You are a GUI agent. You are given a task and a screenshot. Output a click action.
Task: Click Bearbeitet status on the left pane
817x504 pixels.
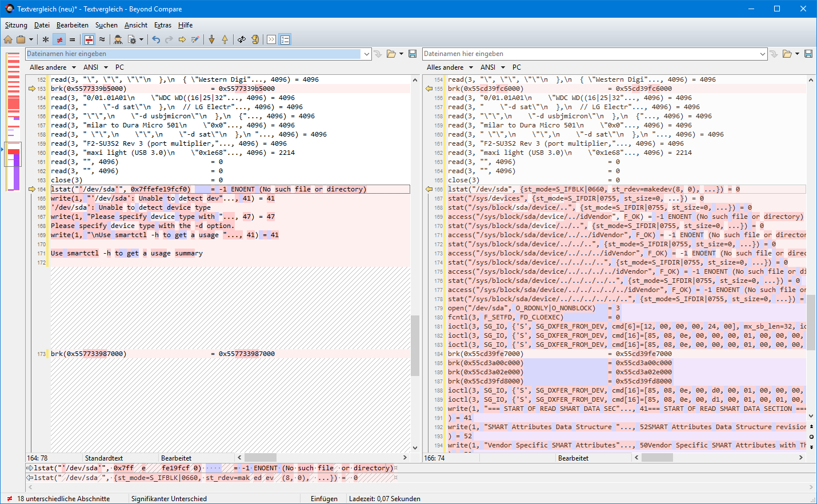(177, 457)
